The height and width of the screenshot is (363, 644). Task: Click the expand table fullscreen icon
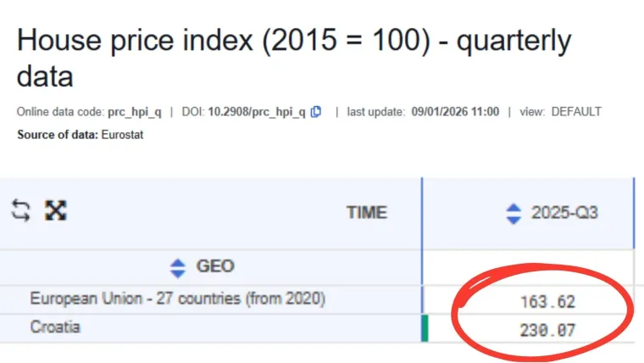point(56,211)
